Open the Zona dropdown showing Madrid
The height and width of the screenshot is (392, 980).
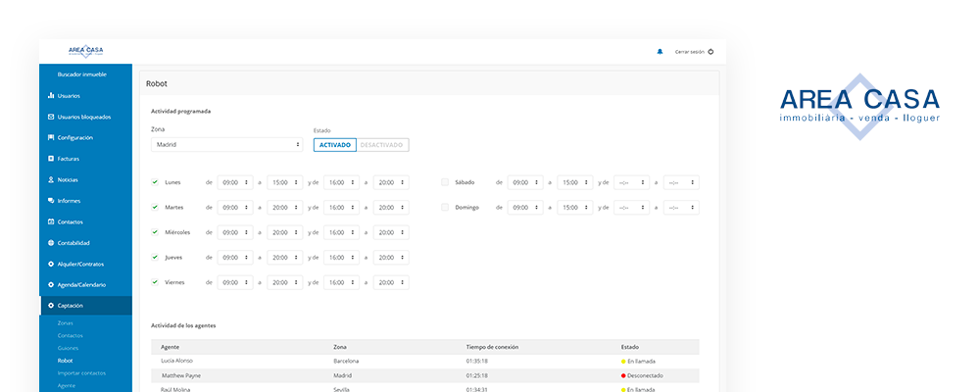pyautogui.click(x=227, y=145)
